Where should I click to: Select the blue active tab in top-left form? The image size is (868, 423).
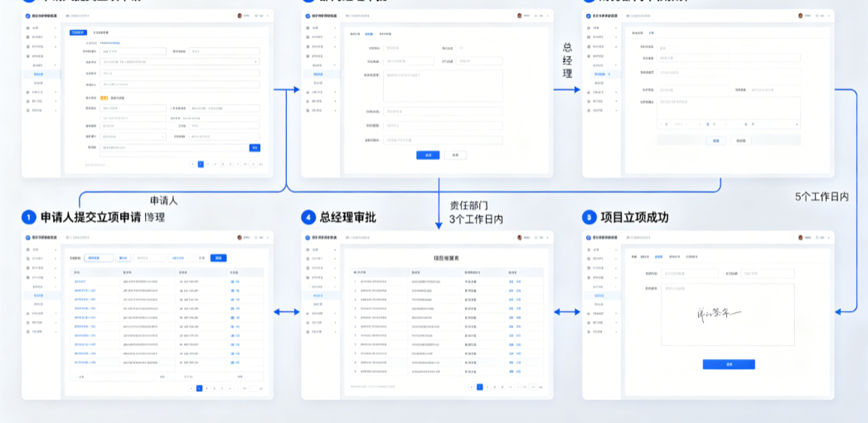pos(78,32)
